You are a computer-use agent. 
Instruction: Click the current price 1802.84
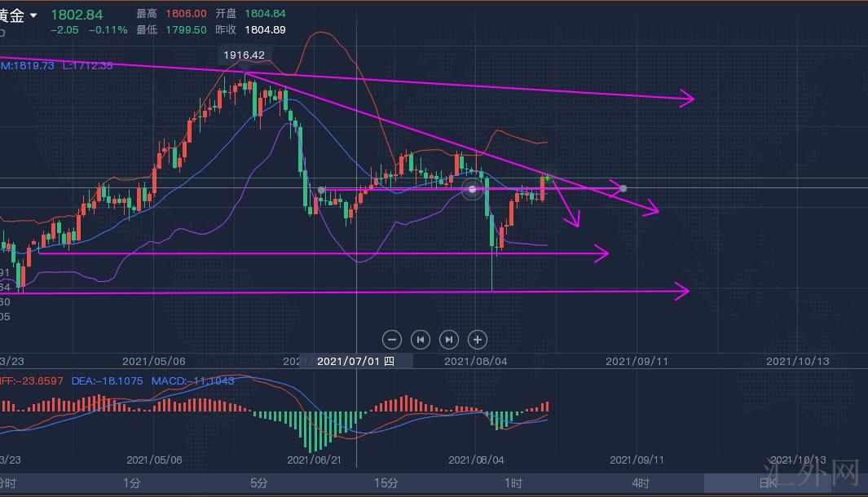click(77, 15)
